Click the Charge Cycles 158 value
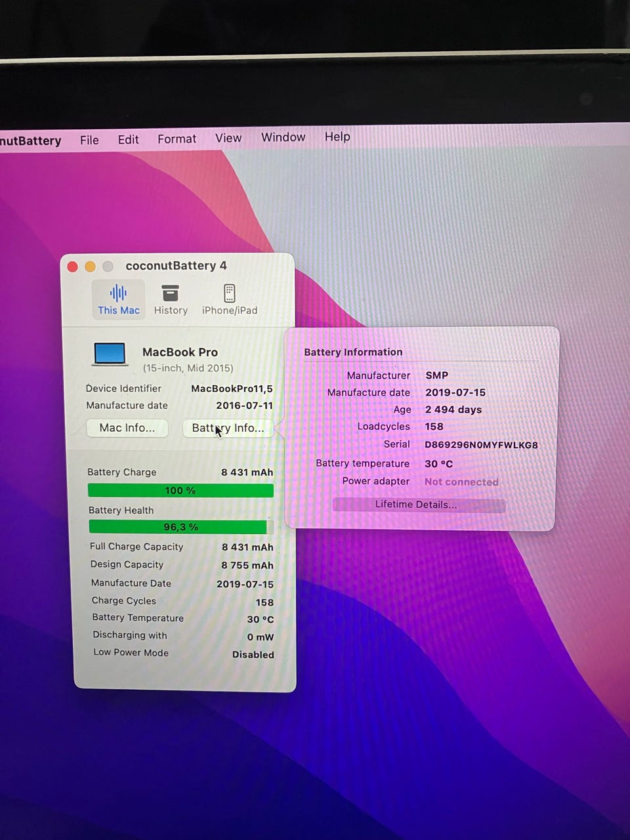Image resolution: width=630 pixels, height=840 pixels. pos(264,602)
